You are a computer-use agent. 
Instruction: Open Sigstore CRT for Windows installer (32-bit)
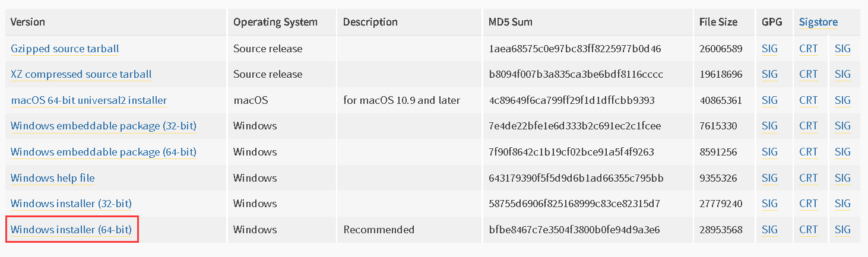pos(808,204)
